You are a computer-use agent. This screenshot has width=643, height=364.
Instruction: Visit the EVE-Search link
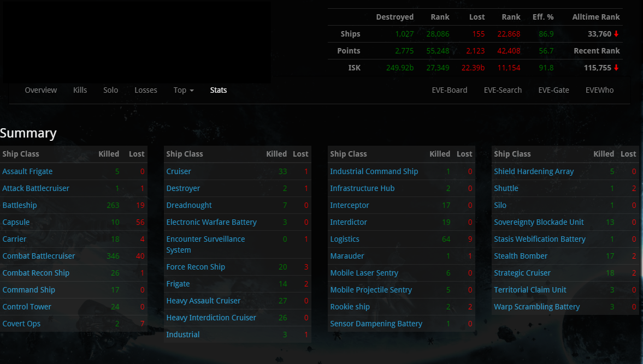coord(503,90)
